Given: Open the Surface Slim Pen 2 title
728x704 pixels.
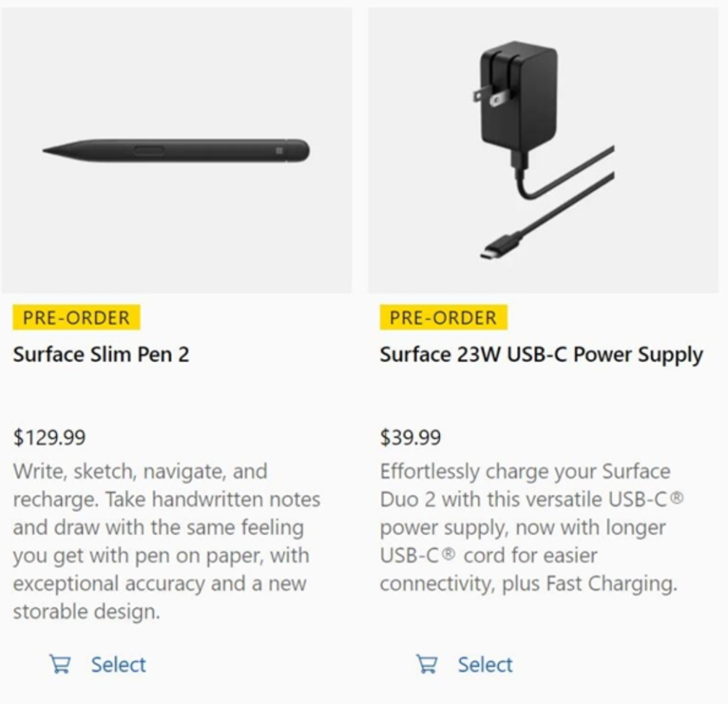Looking at the screenshot, I should pos(101,355).
